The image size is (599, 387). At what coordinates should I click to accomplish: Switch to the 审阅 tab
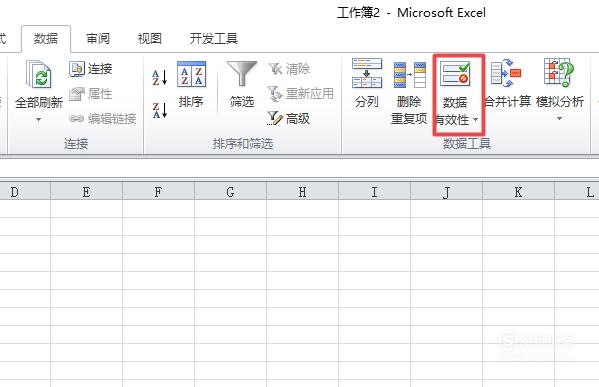(98, 39)
